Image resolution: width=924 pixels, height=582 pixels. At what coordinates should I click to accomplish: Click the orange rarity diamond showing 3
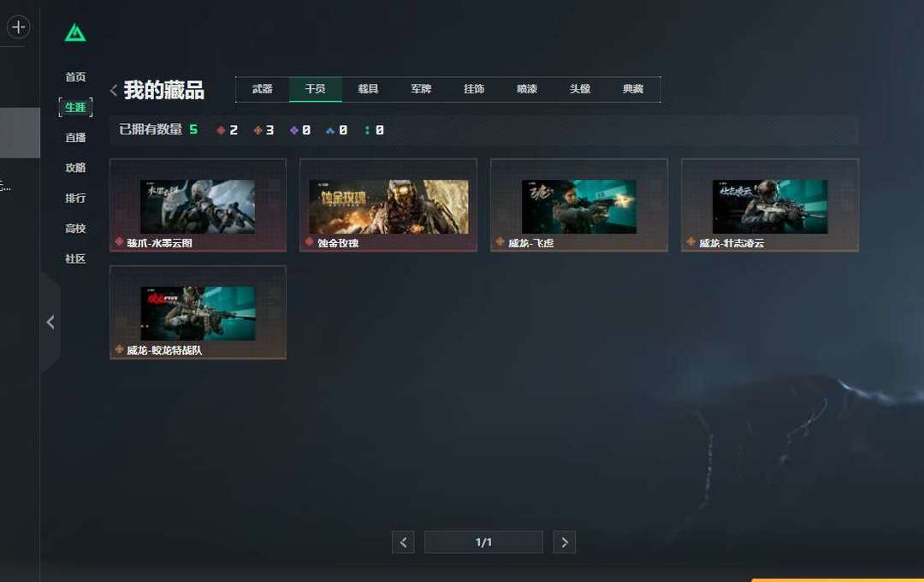click(258, 130)
